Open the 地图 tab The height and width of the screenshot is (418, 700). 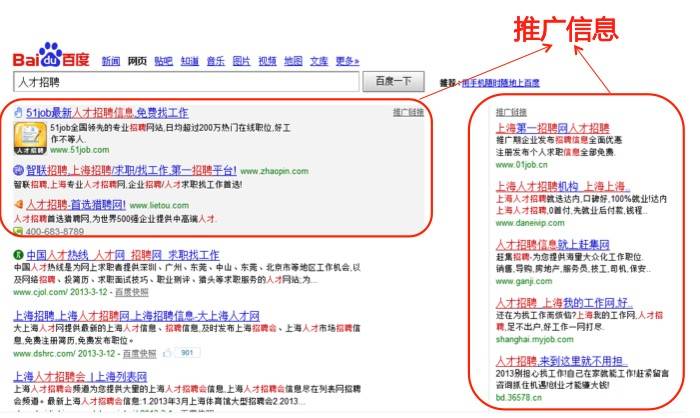pyautogui.click(x=293, y=61)
